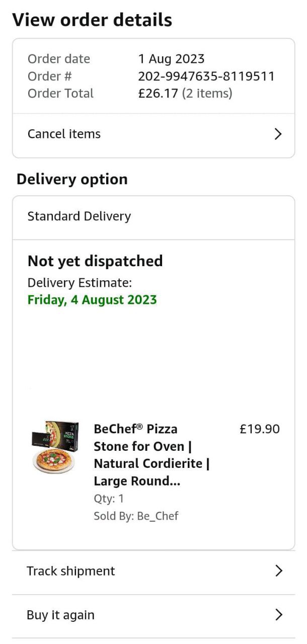Expand Track shipment using its chevron
The width and height of the screenshot is (307, 644).
[x=278, y=571]
